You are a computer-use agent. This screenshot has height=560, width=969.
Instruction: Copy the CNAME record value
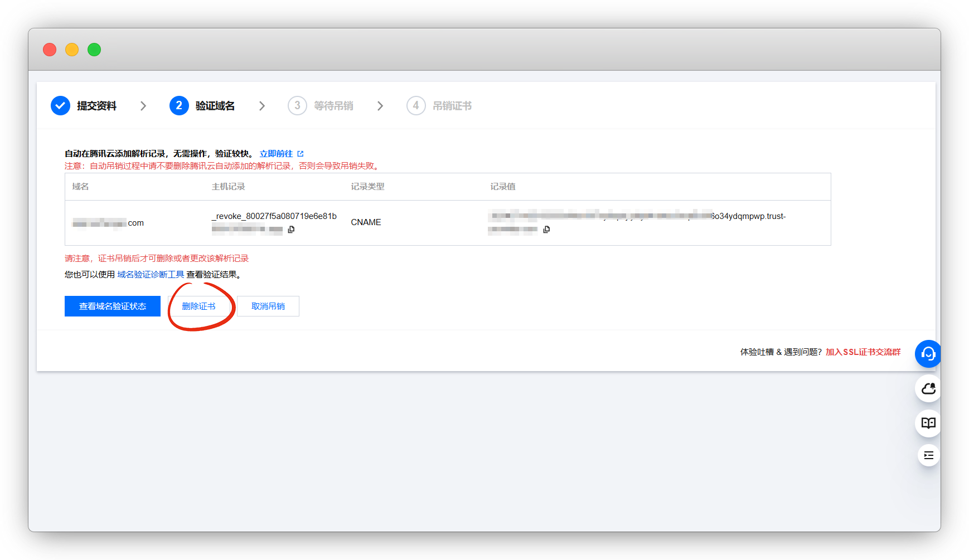tap(546, 230)
